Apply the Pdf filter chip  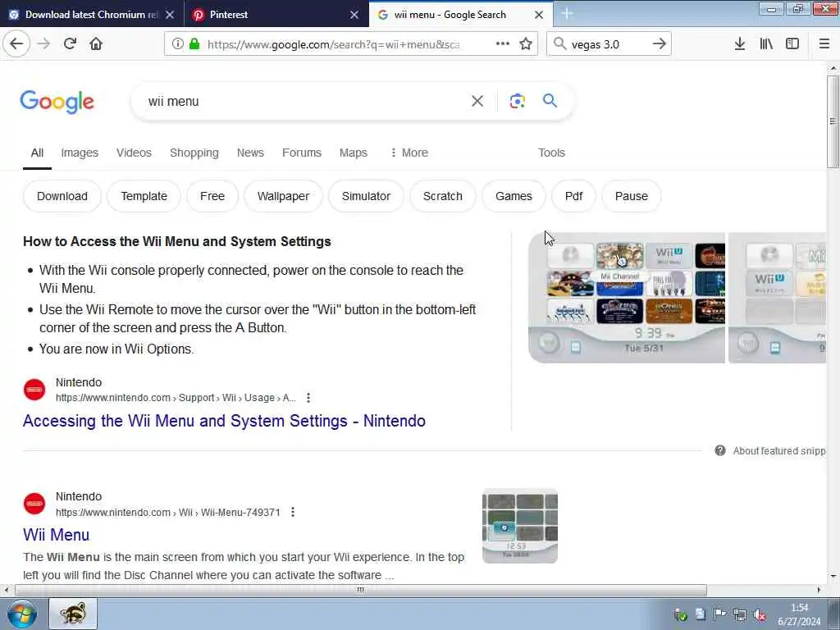click(x=573, y=196)
